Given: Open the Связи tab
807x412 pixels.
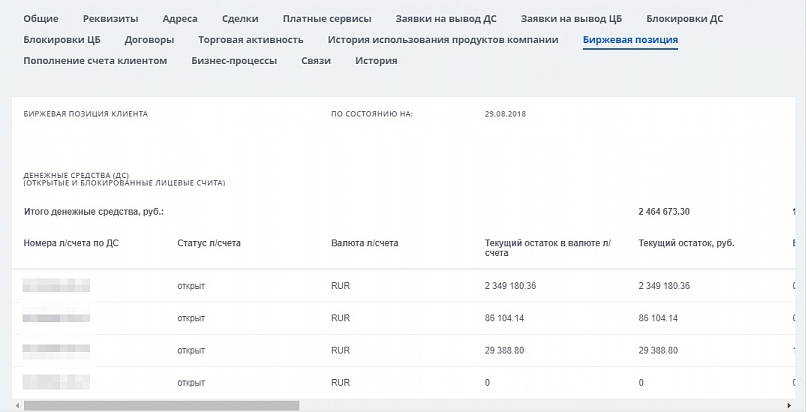Looking at the screenshot, I should (x=316, y=61).
